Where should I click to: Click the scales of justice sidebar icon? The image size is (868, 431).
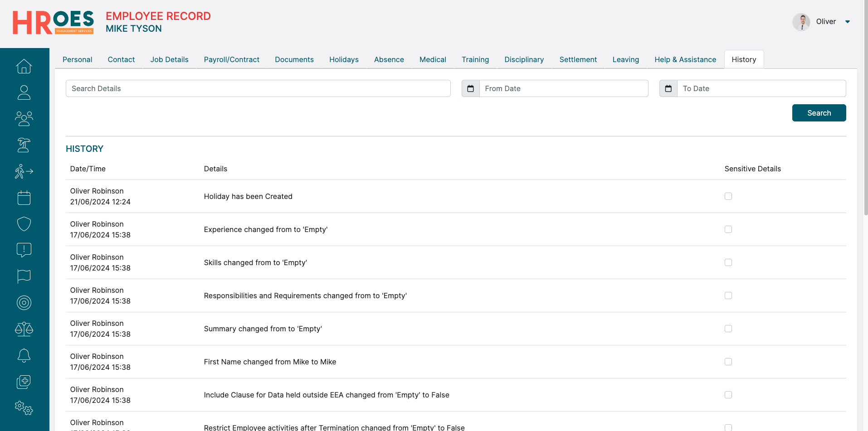tap(24, 329)
